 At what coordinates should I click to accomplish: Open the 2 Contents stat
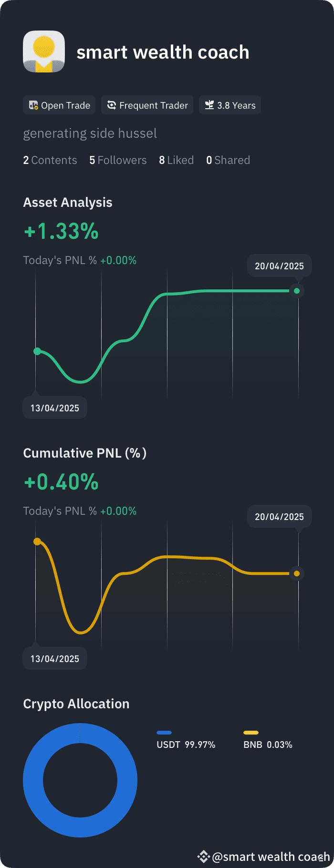point(50,160)
